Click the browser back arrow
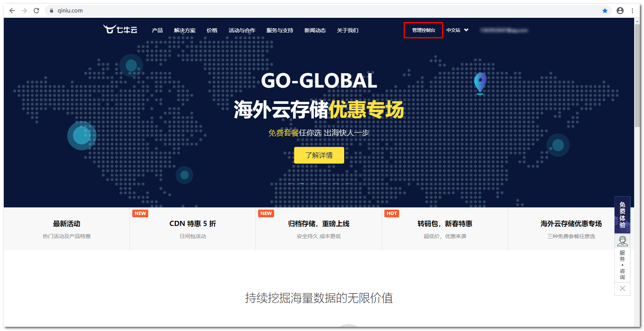Viewport: 644px width, 331px height. click(12, 11)
